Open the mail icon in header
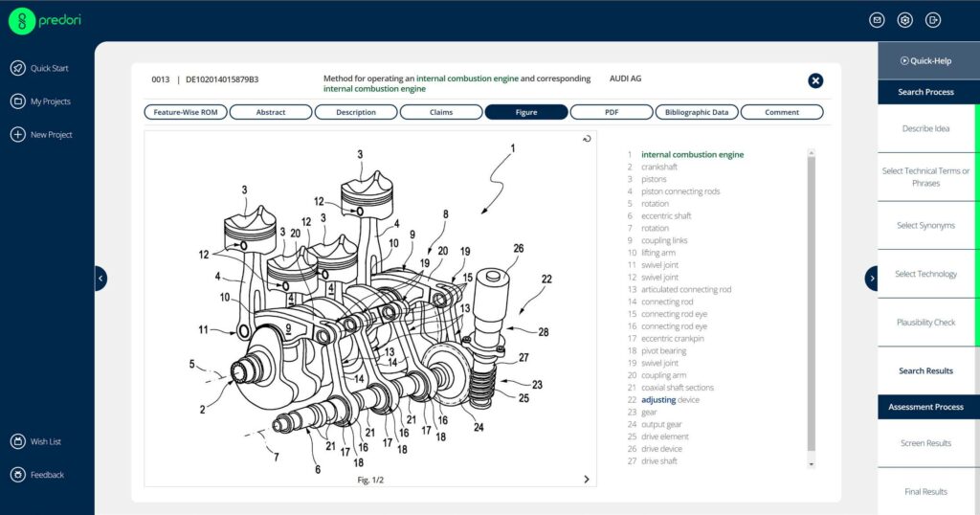980x515 pixels. 877,20
